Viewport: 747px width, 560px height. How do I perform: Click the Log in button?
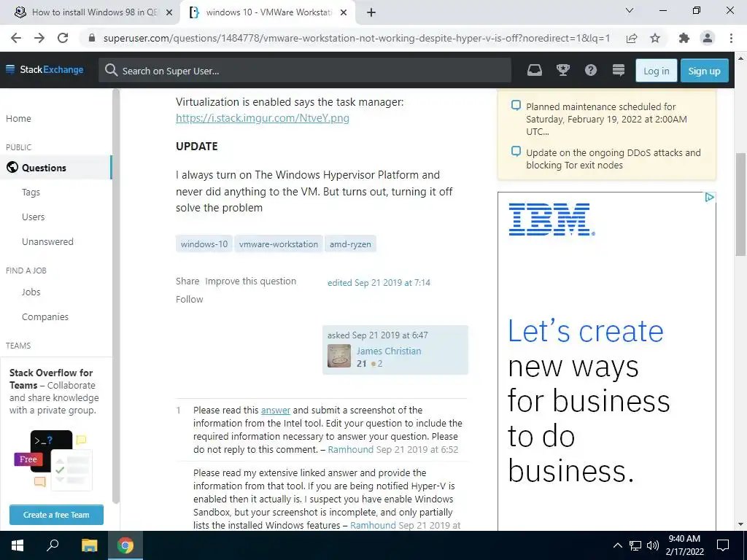[x=656, y=71]
